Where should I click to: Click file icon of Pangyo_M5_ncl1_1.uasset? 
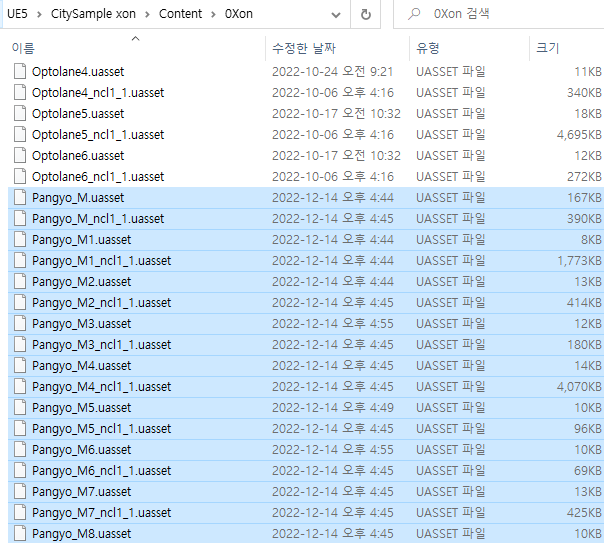tap(20, 428)
